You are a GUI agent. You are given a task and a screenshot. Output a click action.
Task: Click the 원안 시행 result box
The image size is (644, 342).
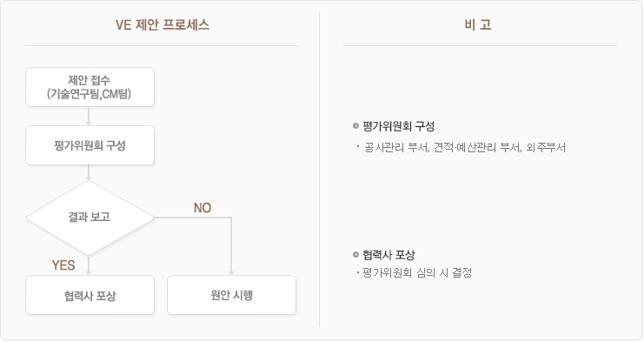coord(232,295)
